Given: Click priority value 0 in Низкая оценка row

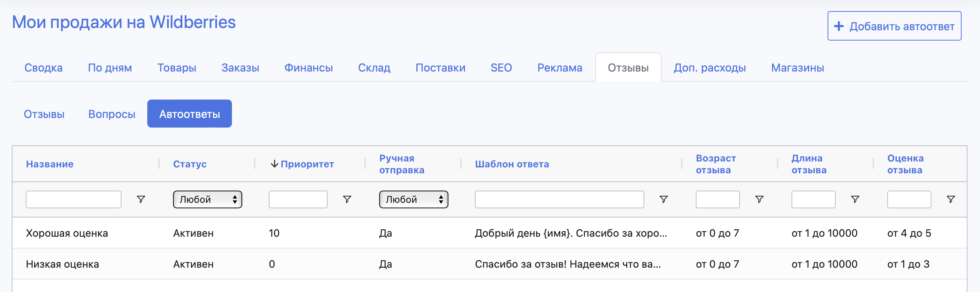Looking at the screenshot, I should [x=272, y=264].
